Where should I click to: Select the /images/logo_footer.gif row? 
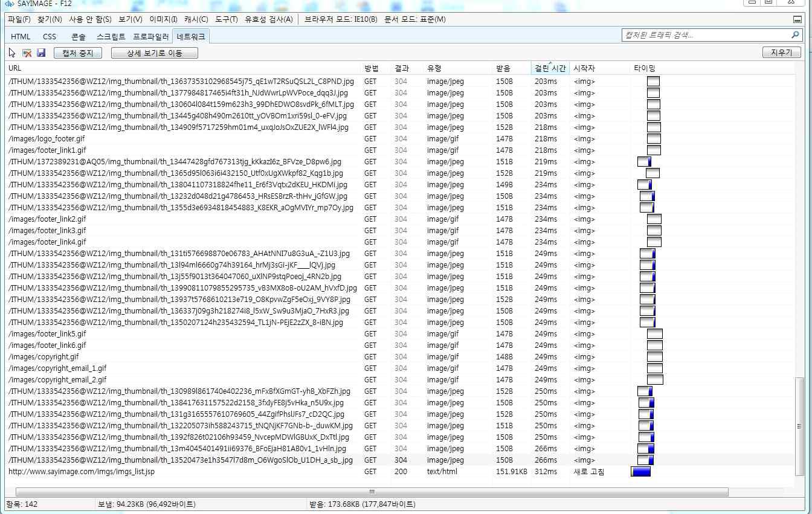click(x=400, y=139)
